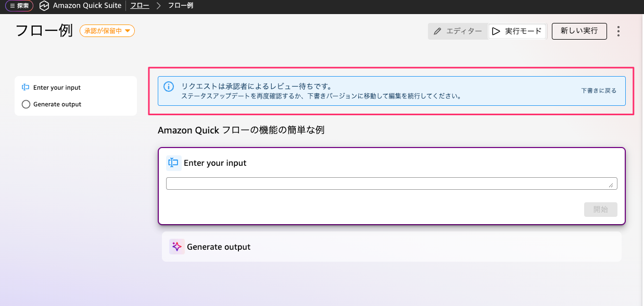Click the input icon on Enter your input card
Image resolution: width=644 pixels, height=306 pixels.
(x=174, y=163)
